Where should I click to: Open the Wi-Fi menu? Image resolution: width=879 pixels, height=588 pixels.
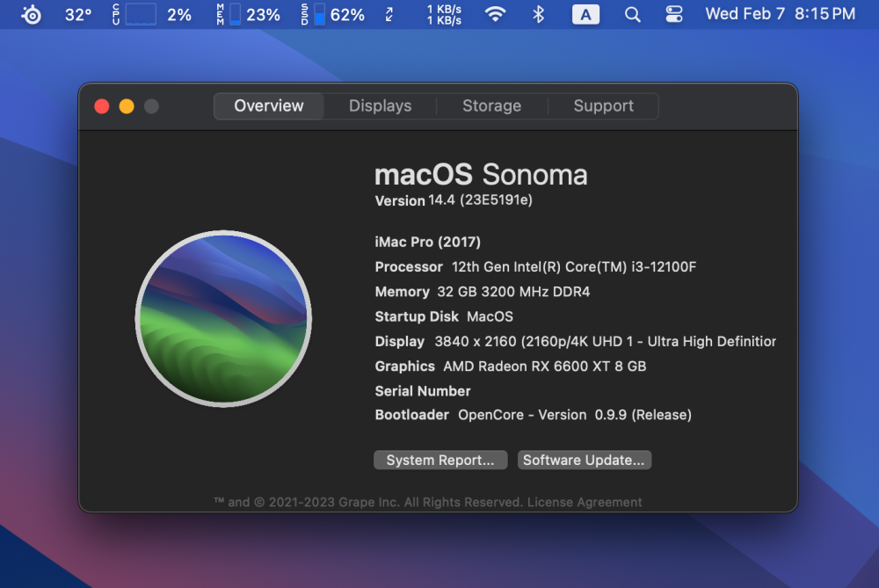495,15
